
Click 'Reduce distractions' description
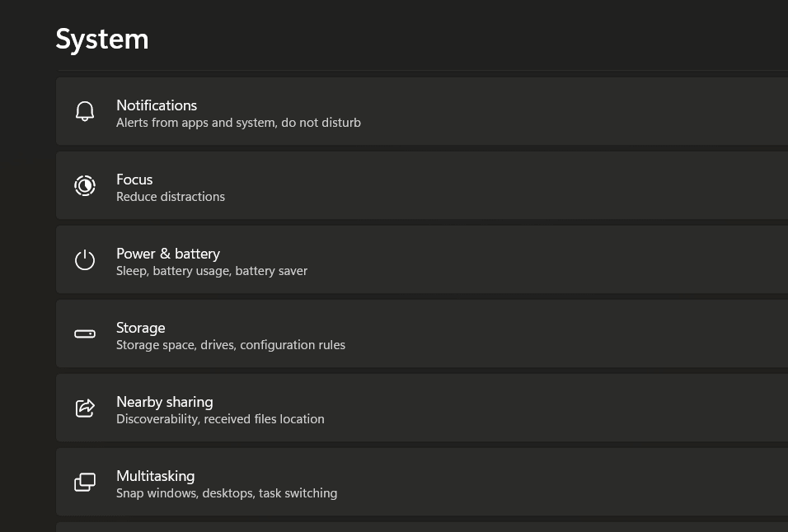pyautogui.click(x=171, y=197)
